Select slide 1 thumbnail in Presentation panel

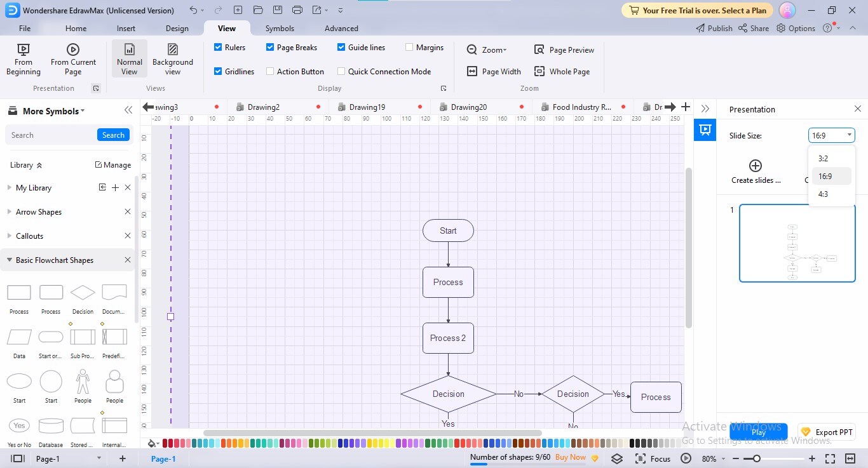[797, 243]
